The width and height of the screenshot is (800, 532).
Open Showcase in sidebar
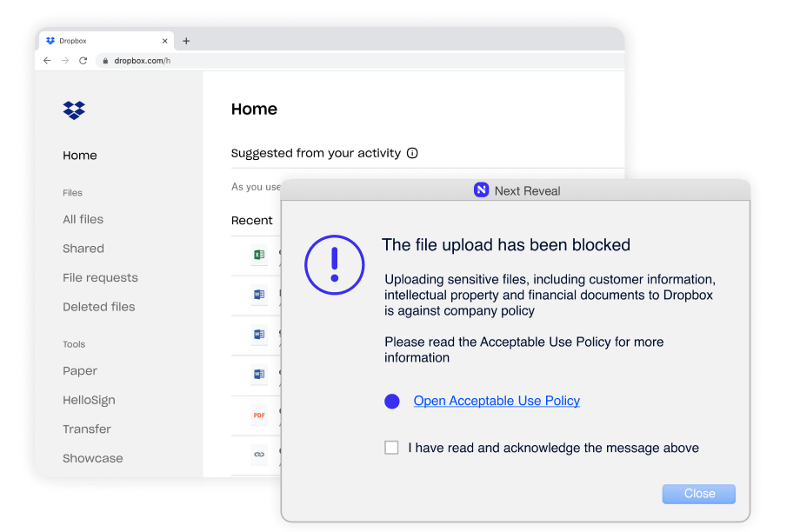click(93, 458)
